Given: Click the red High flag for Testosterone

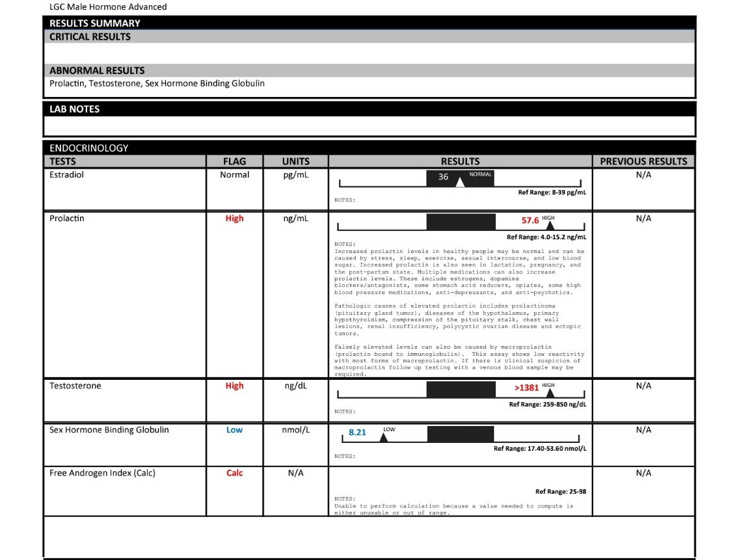Looking at the screenshot, I should coord(234,386).
